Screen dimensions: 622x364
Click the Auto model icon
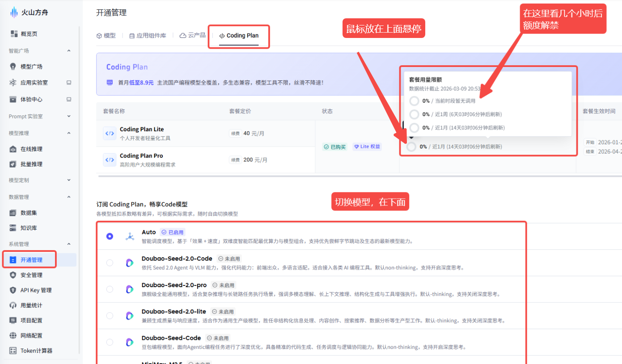[x=130, y=237]
